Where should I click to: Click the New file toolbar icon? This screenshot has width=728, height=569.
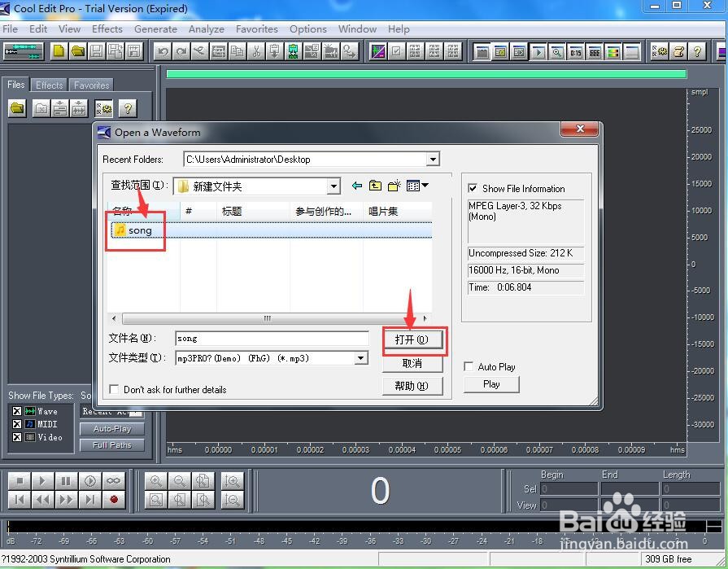[x=59, y=51]
